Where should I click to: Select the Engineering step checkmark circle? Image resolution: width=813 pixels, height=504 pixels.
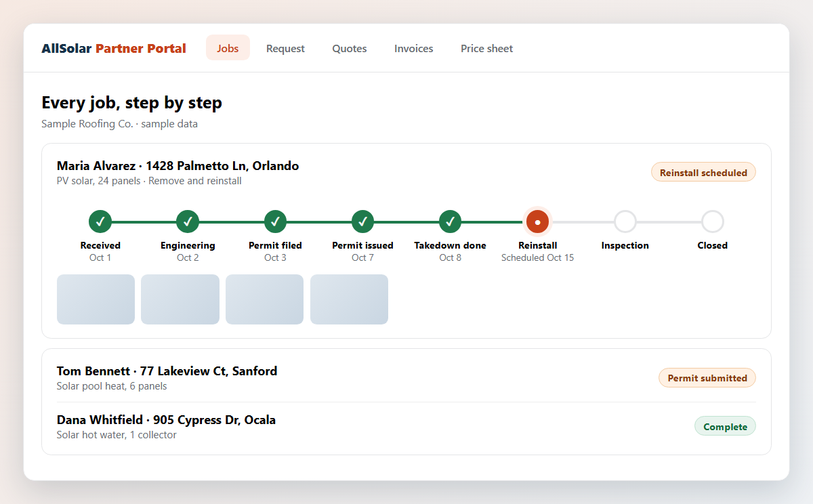click(188, 222)
